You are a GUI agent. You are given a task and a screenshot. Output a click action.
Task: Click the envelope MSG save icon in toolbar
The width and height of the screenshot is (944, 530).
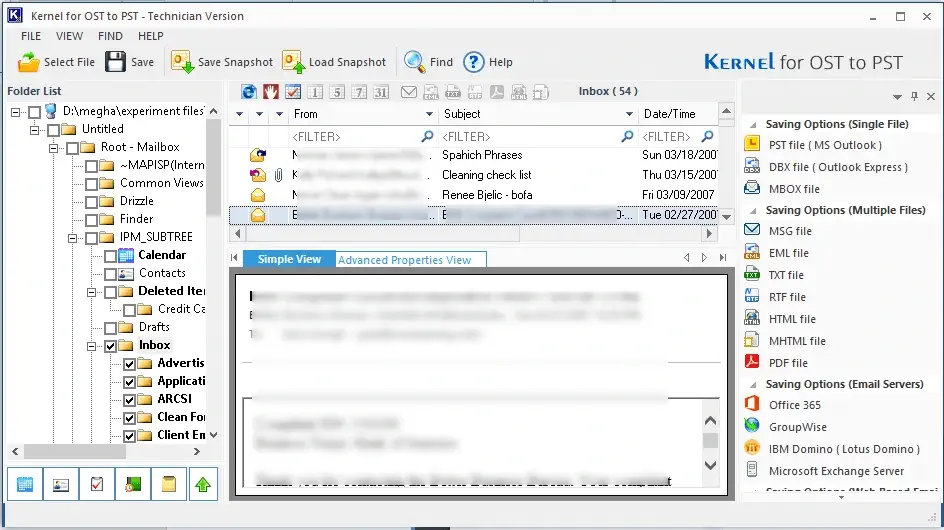point(409,92)
